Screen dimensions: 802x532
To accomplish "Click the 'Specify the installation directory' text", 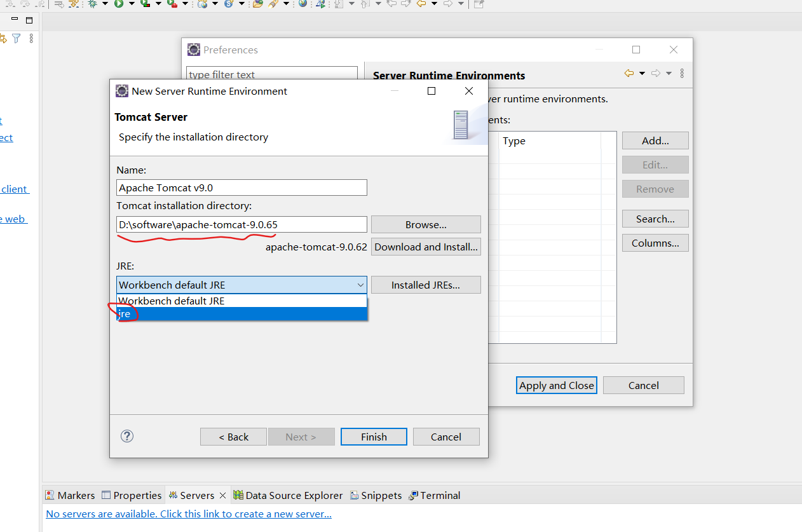I will 193,137.
